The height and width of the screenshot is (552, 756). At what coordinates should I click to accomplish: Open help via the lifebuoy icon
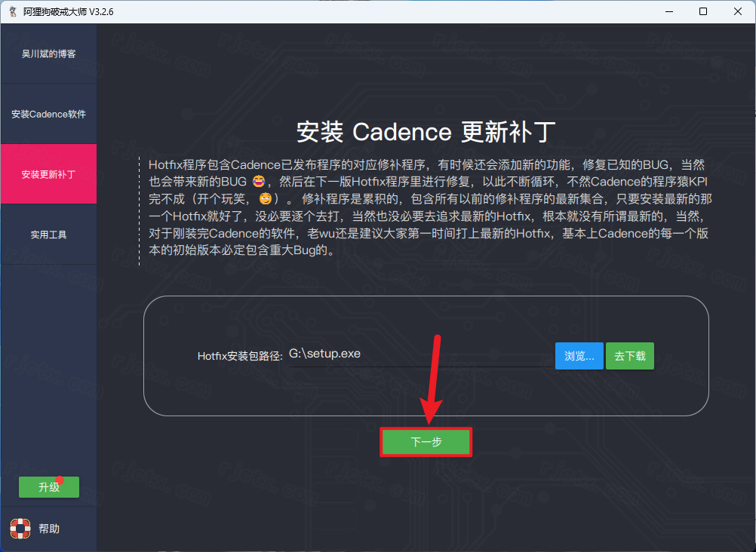(20, 529)
